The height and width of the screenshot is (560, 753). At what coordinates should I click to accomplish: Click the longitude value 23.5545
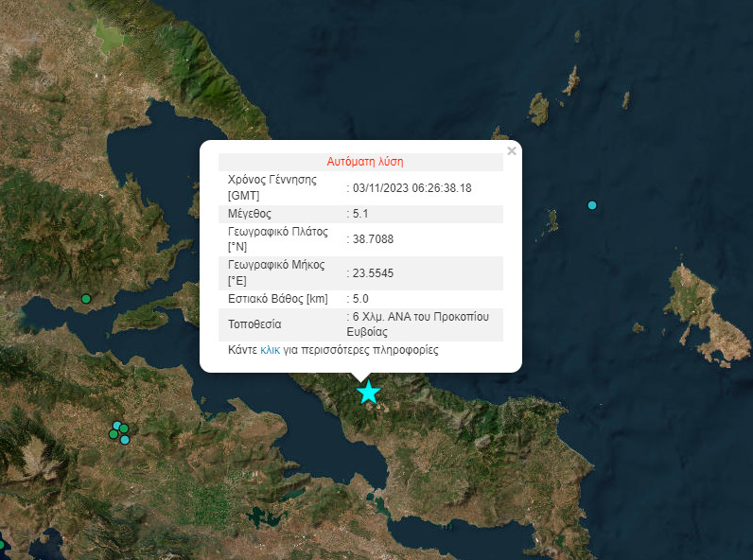374,273
